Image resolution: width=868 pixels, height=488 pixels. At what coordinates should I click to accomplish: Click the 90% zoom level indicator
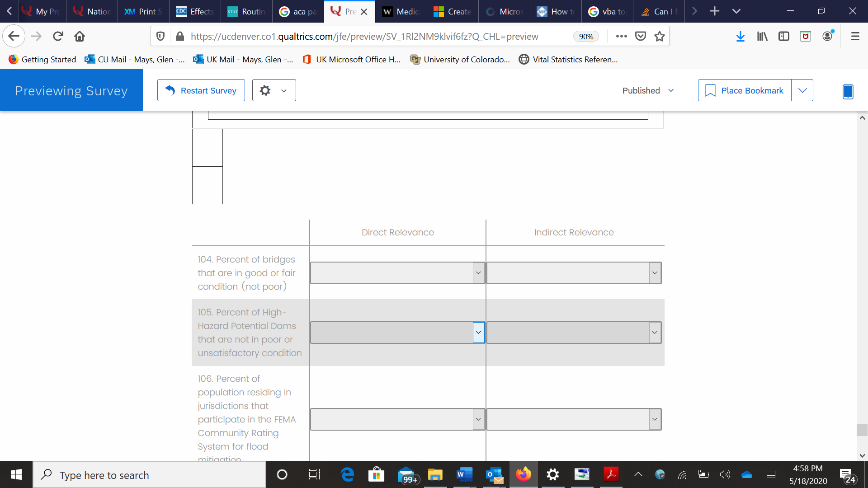point(586,37)
